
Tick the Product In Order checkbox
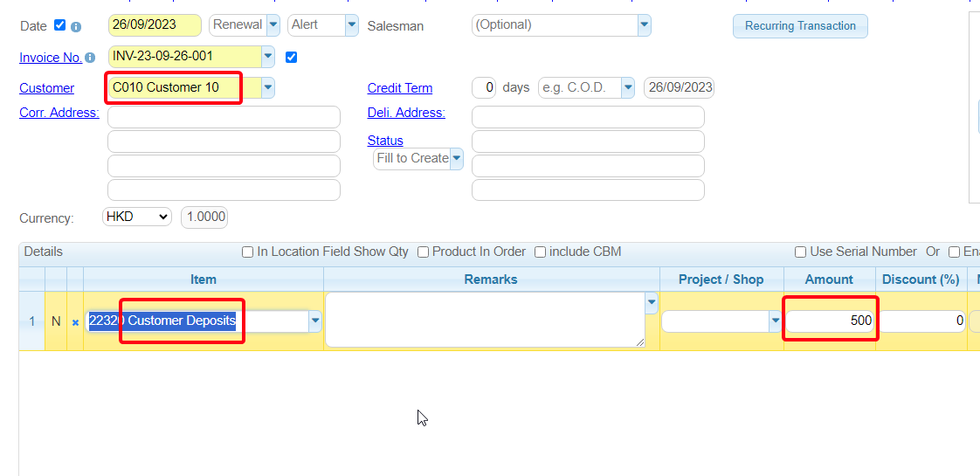point(423,252)
